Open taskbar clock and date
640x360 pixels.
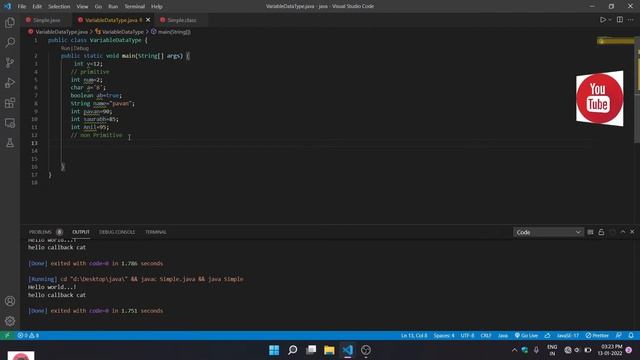click(611, 350)
